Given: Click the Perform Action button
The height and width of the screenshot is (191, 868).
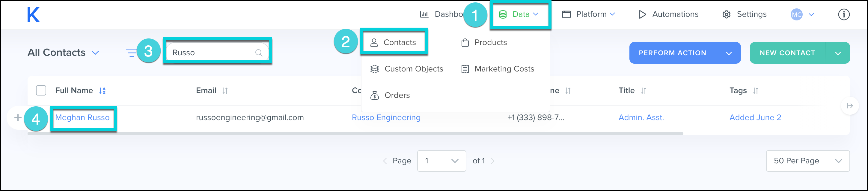Looking at the screenshot, I should tap(672, 53).
